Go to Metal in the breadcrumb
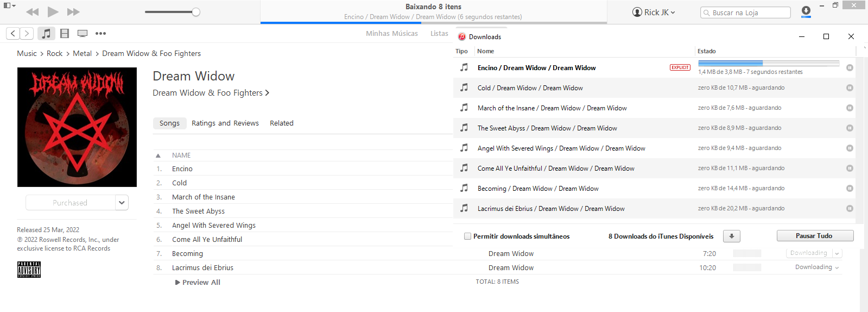868x312 pixels. coord(82,53)
